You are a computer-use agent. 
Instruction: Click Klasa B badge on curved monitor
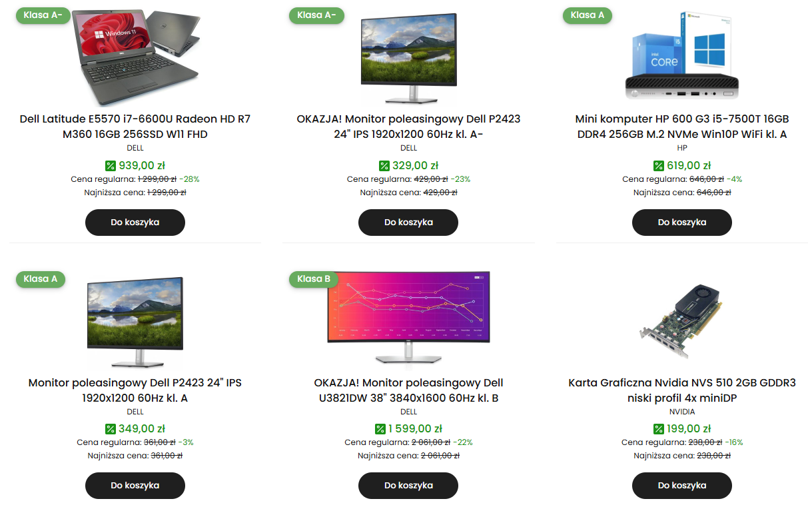(x=314, y=278)
